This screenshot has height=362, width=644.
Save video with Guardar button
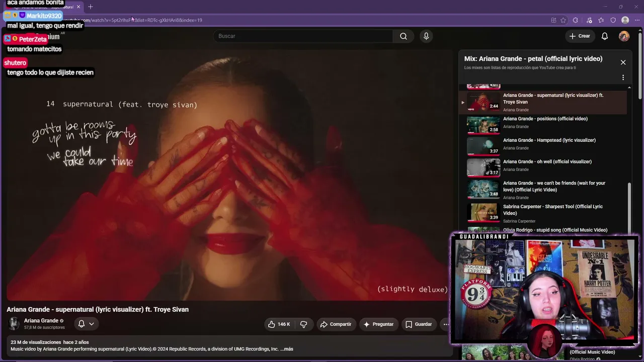(419, 324)
